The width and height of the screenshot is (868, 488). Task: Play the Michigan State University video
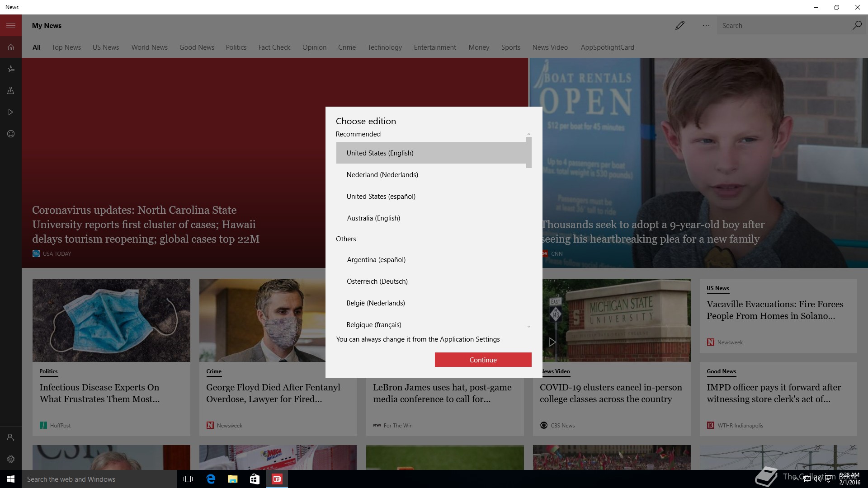click(x=552, y=342)
